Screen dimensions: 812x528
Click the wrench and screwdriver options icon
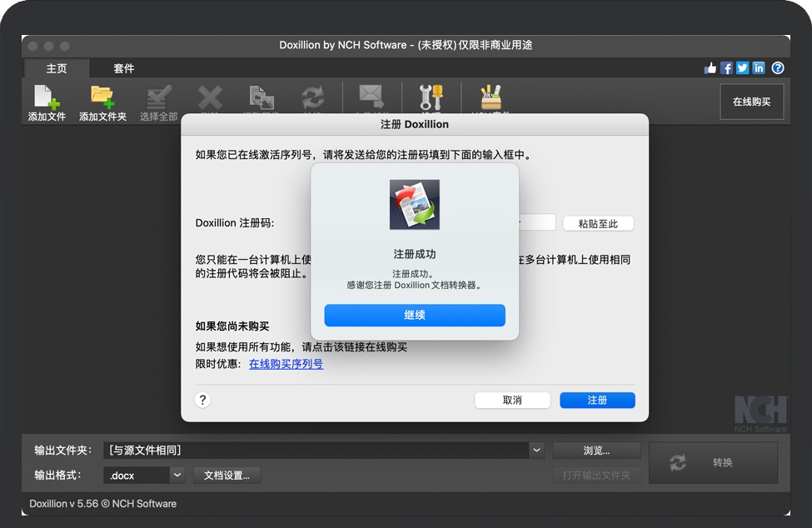pyautogui.click(x=431, y=97)
